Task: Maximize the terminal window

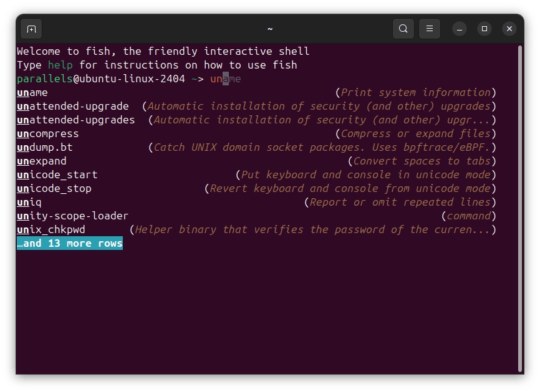Action: click(x=485, y=29)
